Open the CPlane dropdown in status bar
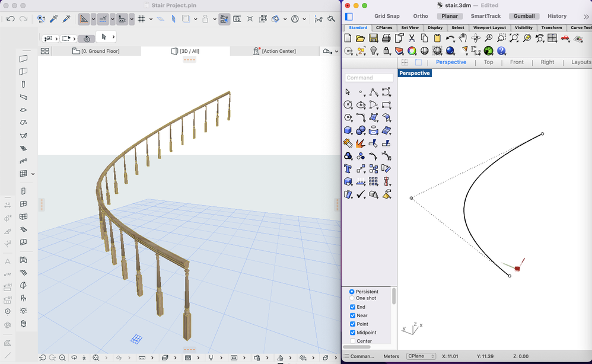 pos(421,356)
